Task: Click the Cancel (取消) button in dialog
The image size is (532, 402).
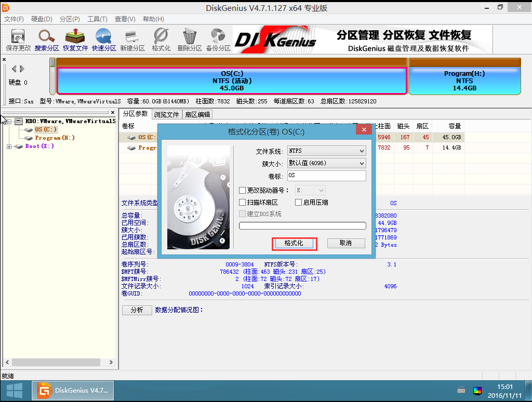Action: tap(346, 243)
